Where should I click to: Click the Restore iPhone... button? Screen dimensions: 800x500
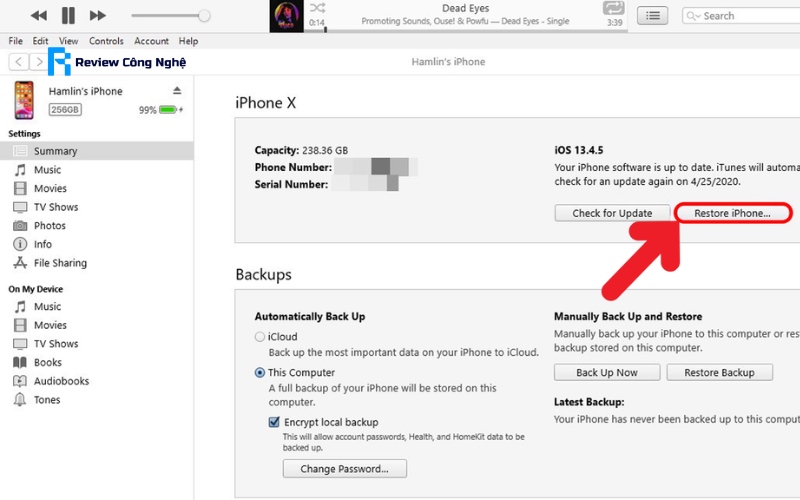732,213
